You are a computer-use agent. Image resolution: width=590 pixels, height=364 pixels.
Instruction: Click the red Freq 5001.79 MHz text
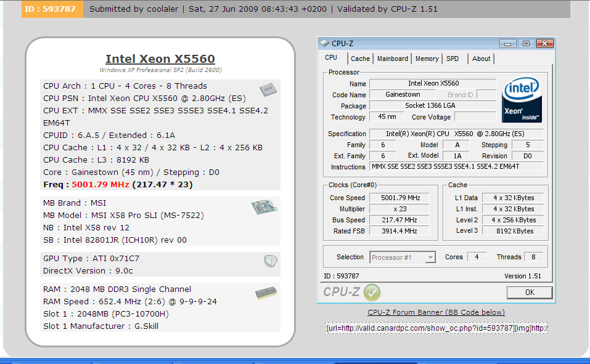coord(100,185)
